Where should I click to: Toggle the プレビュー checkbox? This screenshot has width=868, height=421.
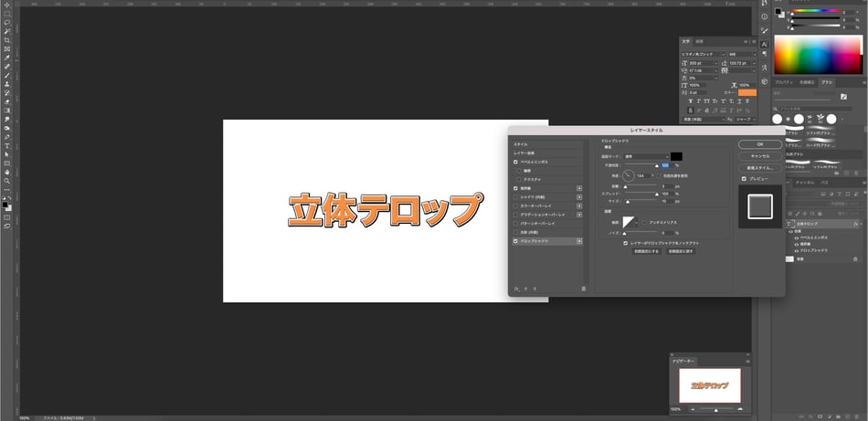744,179
